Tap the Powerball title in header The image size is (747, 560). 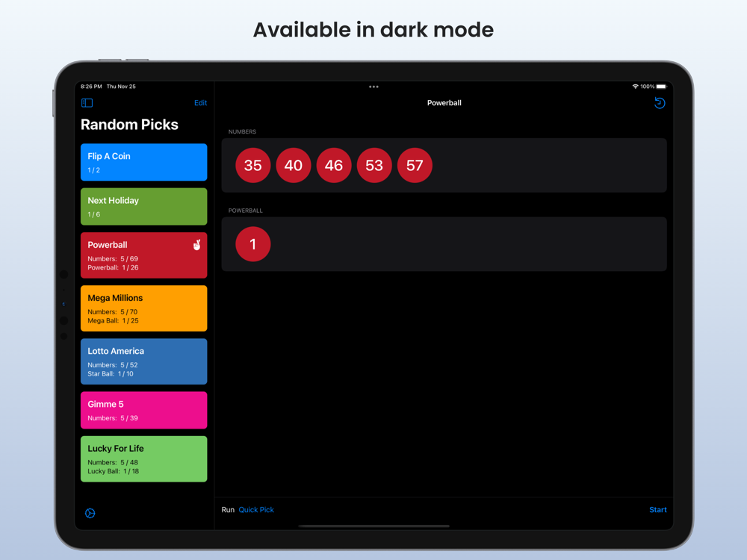(444, 103)
